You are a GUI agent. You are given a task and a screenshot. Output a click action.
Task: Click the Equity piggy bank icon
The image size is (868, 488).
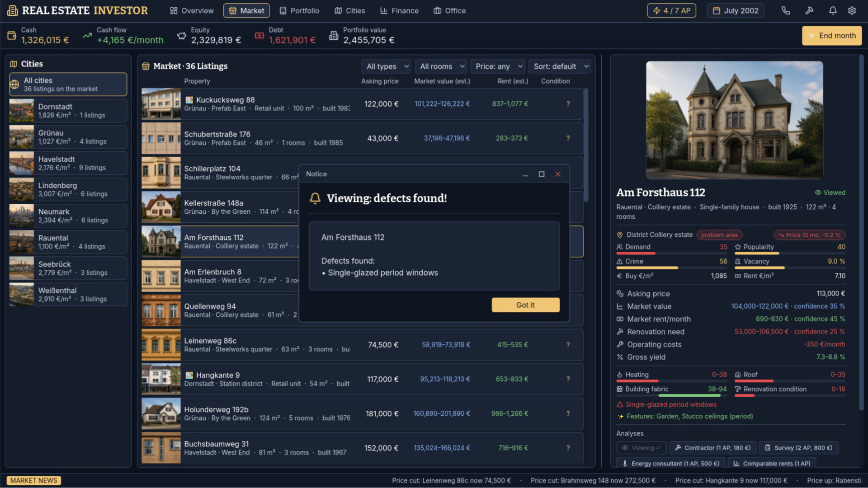click(181, 35)
